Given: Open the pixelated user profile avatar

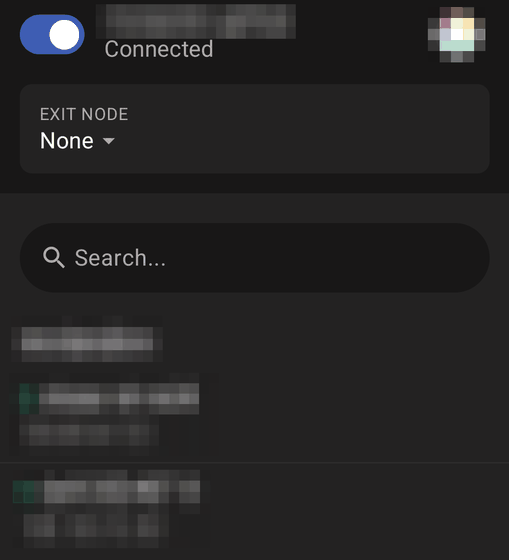Looking at the screenshot, I should [x=456, y=35].
